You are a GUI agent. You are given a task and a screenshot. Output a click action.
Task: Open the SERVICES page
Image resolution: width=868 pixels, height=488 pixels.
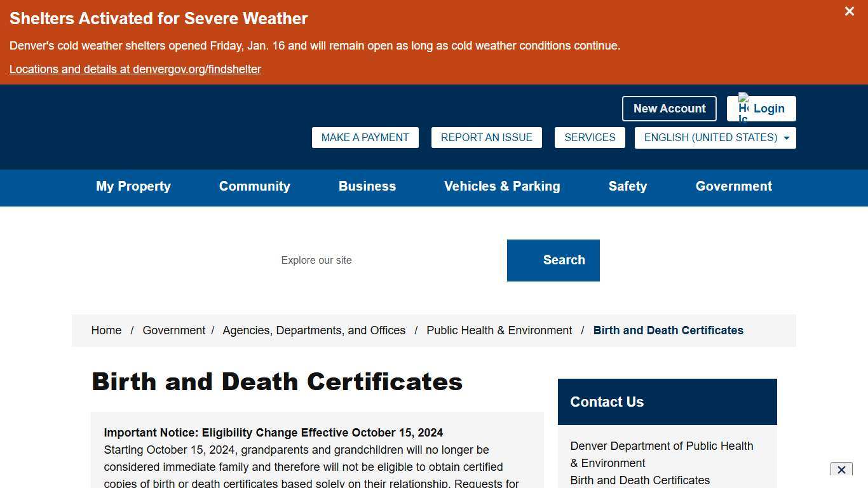[x=590, y=137]
